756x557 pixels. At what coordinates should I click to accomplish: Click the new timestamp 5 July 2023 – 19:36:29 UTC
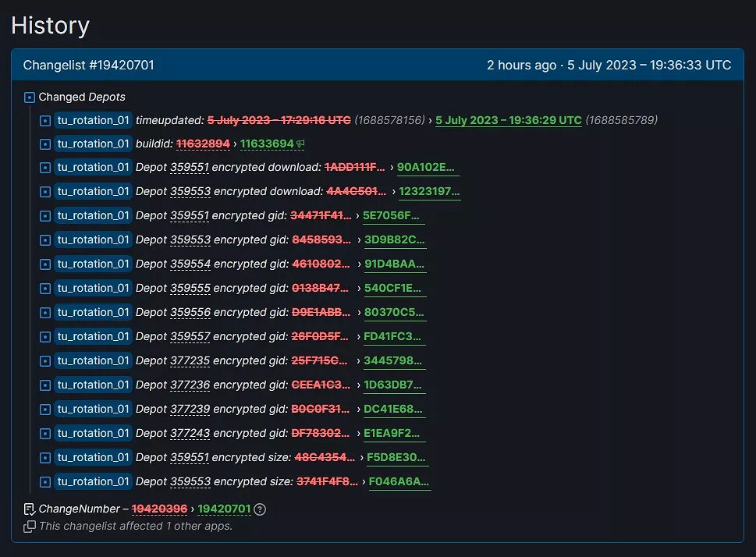[509, 120]
